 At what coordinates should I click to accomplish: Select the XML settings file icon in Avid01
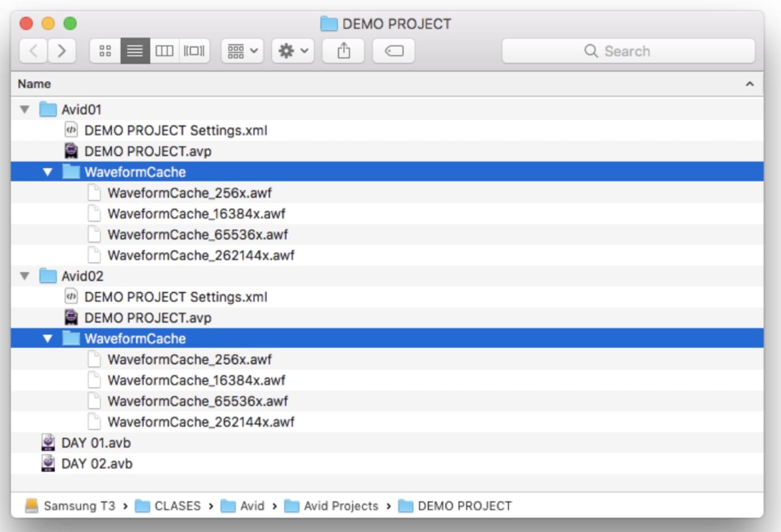[x=71, y=130]
